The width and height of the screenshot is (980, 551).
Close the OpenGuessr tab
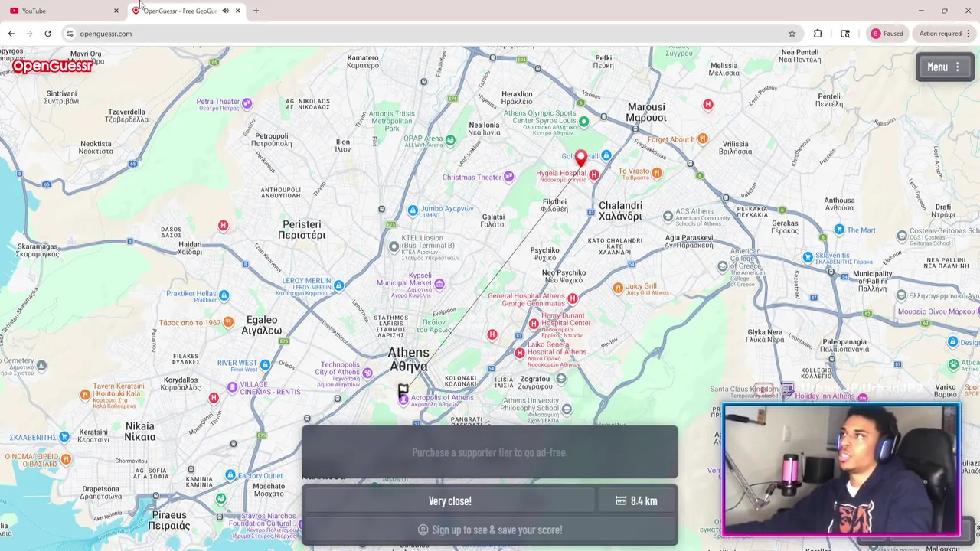coord(237,11)
